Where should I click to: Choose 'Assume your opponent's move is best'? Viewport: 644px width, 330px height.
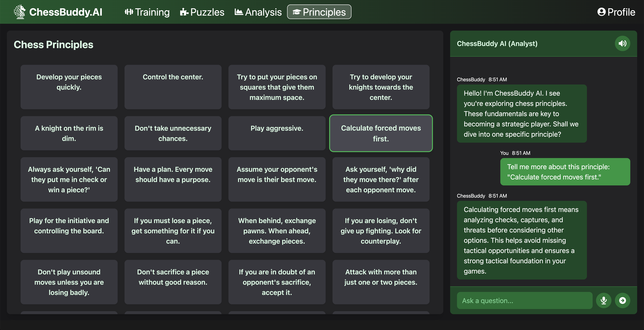[277, 179]
